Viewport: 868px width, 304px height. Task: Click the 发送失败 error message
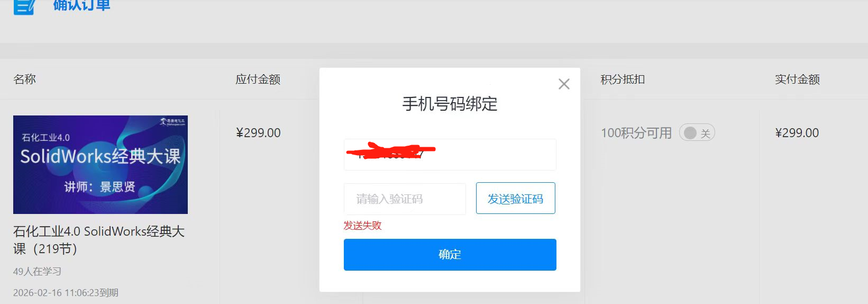pos(363,226)
